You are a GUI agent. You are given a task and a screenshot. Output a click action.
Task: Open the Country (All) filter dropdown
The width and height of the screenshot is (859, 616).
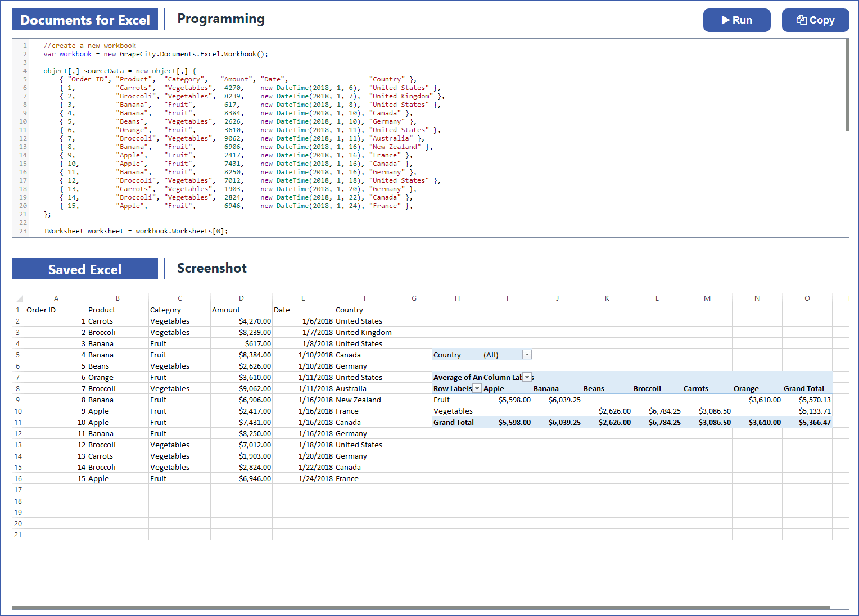click(x=527, y=355)
